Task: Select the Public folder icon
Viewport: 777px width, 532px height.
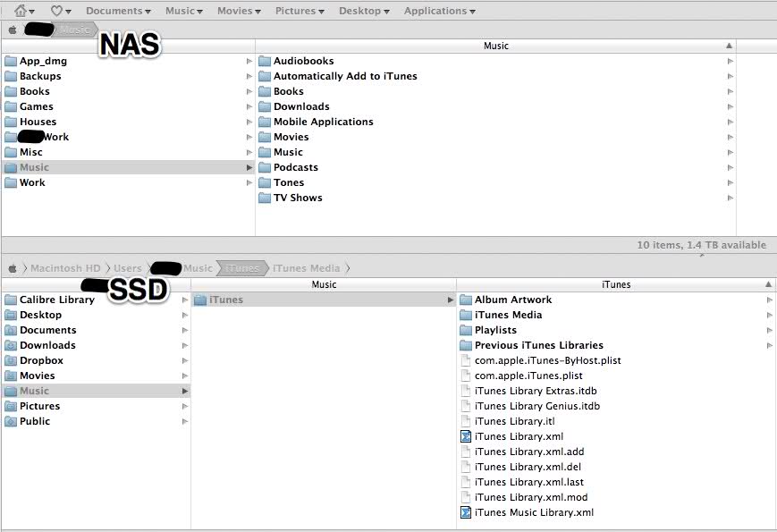Action: pos(11,421)
